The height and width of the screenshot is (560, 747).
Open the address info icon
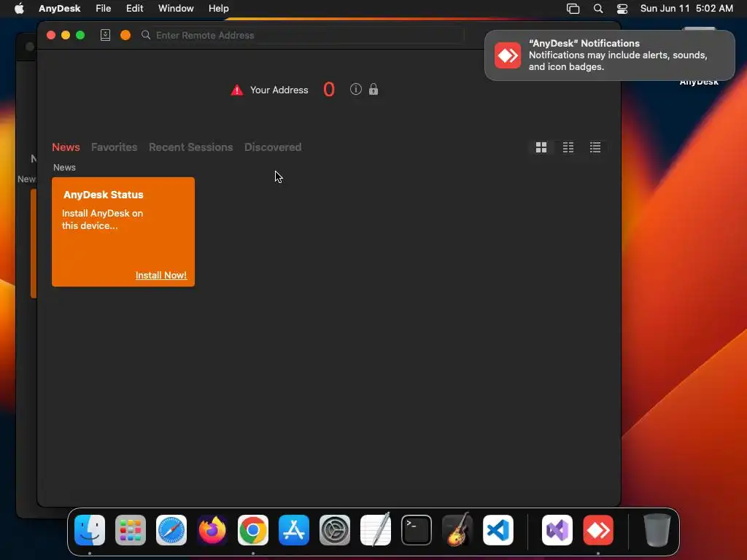356,89
